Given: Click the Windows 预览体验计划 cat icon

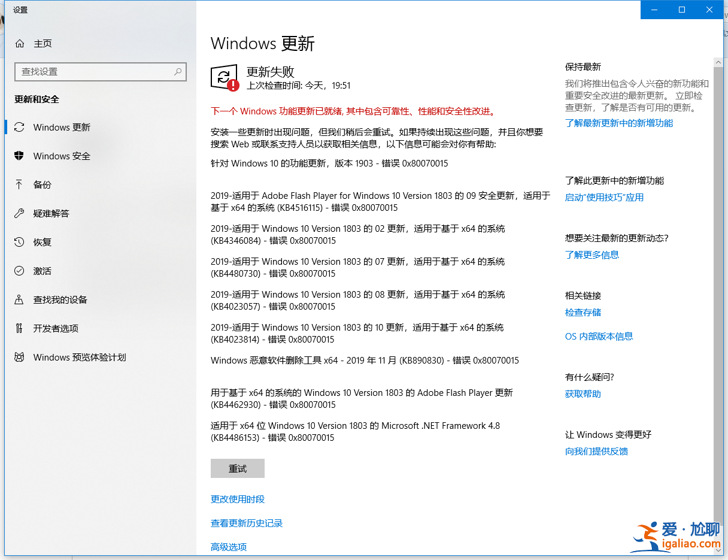Looking at the screenshot, I should coord(20,358).
